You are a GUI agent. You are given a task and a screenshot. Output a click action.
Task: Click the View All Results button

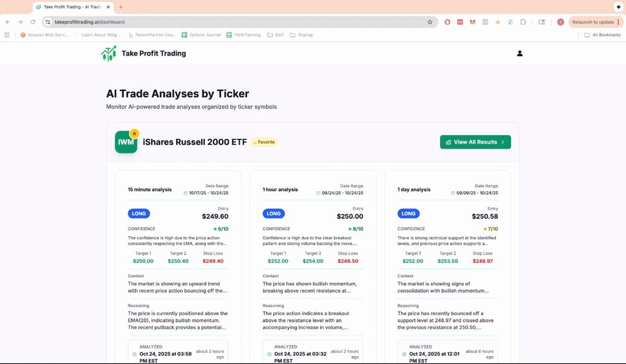[475, 142]
